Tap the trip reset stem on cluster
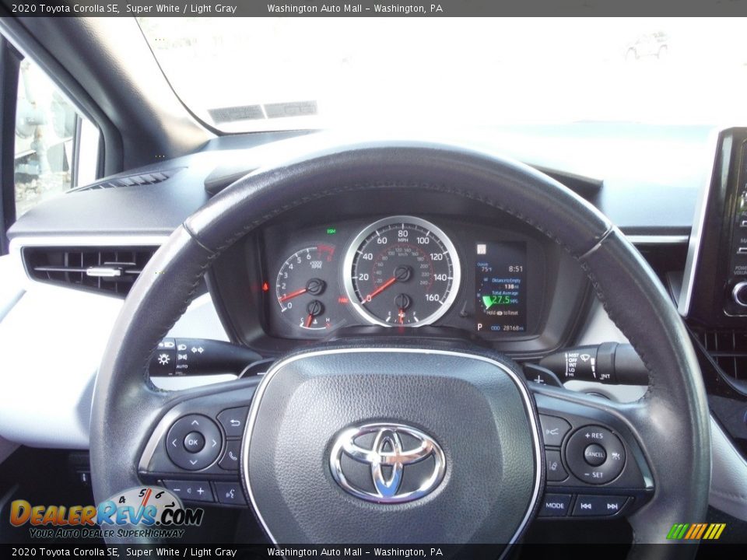 [x=465, y=310]
